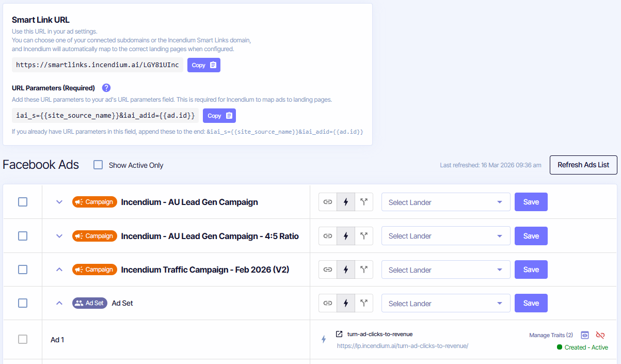Select the split arrows icon in the Ad Set row
621x364 pixels.
(x=364, y=303)
